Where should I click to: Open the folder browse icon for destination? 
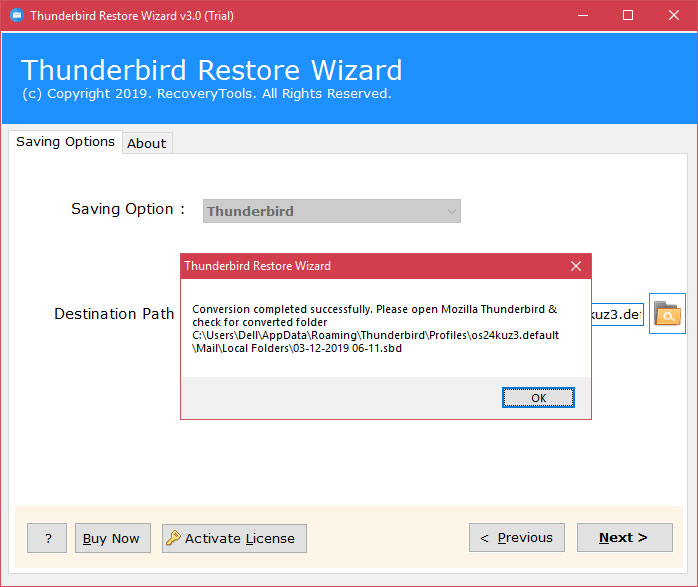667,313
